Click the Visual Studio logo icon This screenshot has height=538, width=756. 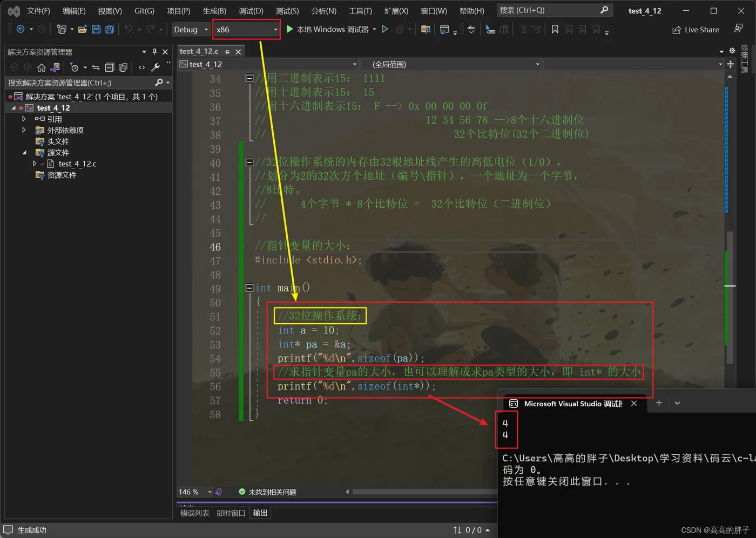[13, 11]
